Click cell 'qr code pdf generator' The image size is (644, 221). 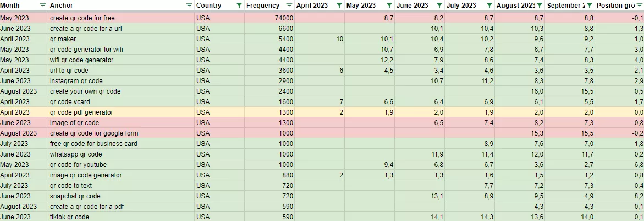(121, 112)
